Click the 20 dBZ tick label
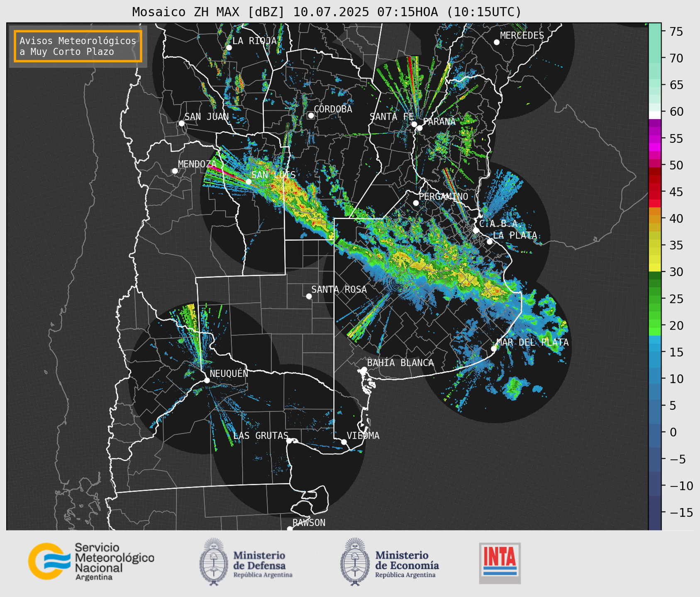Viewport: 700px width, 597px height. click(676, 325)
